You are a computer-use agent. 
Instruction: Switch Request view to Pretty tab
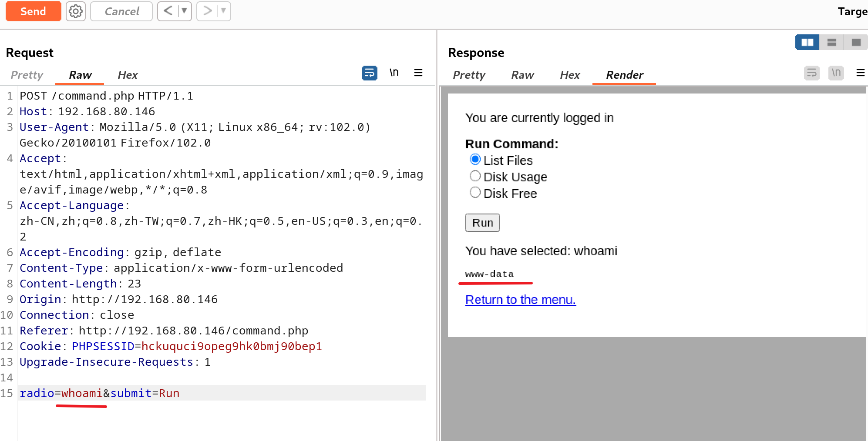point(27,75)
